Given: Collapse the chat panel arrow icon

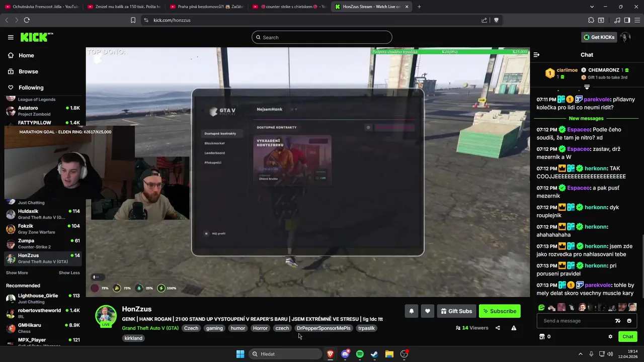Looking at the screenshot, I should point(536,55).
